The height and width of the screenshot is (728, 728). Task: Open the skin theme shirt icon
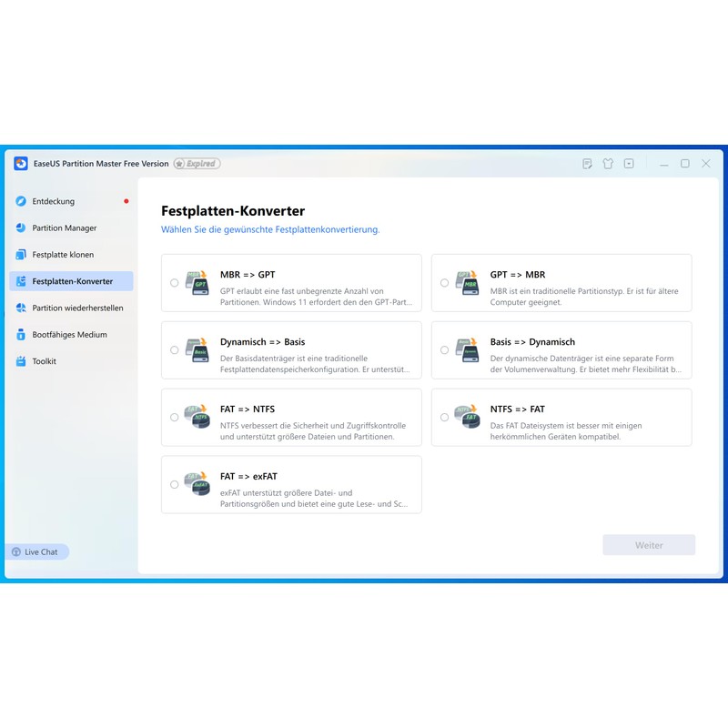[x=608, y=164]
